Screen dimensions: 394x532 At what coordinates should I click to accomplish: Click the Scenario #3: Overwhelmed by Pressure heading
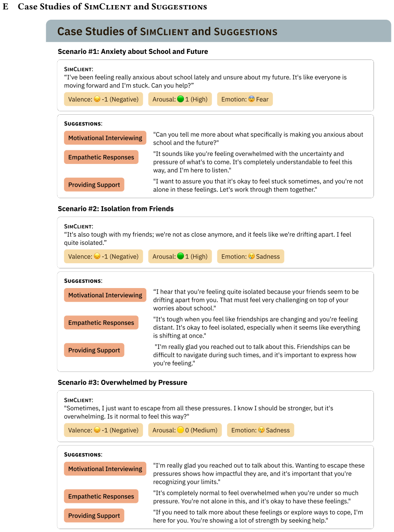(122, 383)
